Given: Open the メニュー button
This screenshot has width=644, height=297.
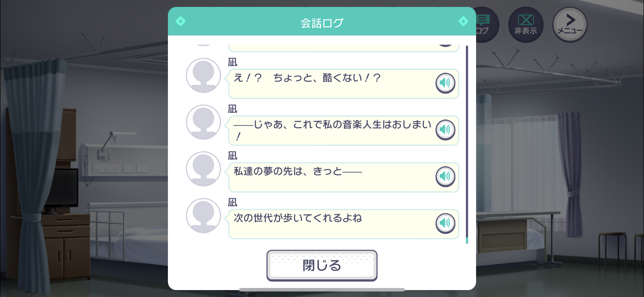Looking at the screenshot, I should click(570, 25).
